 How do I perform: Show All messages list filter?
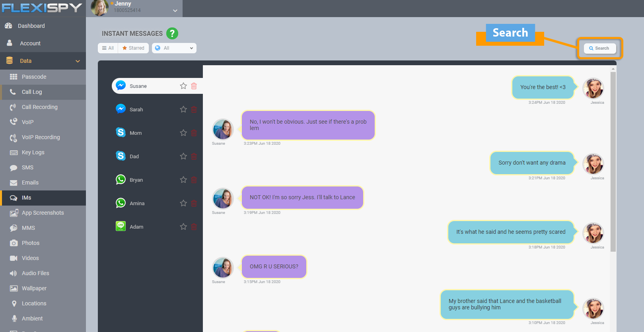(108, 48)
